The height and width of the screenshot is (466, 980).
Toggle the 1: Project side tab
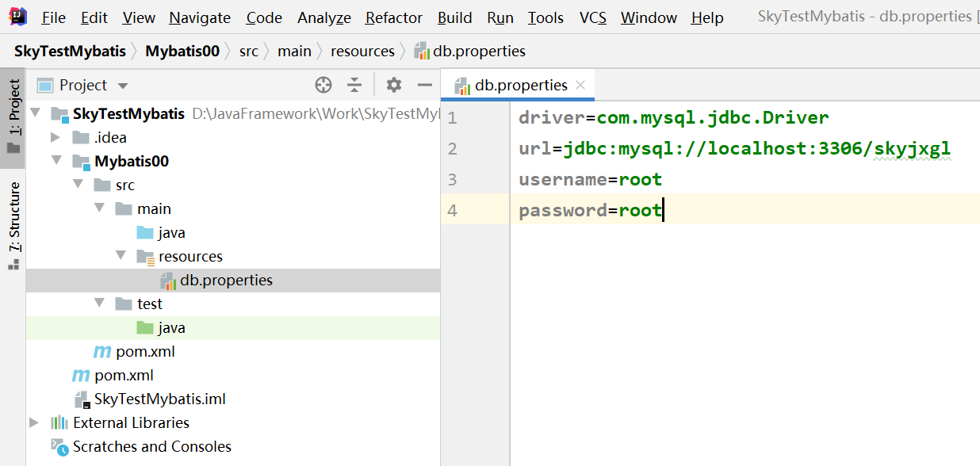13,117
